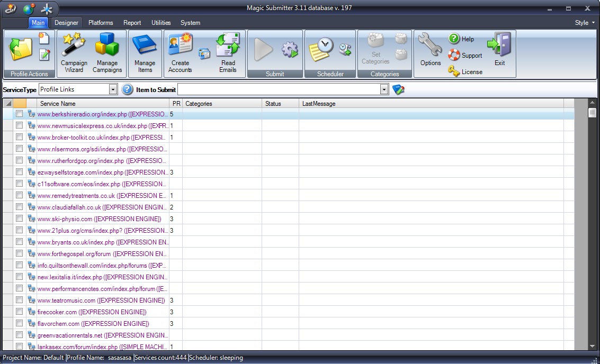Click the Status column header
Screen dimensions: 600x364
[x=281, y=103]
